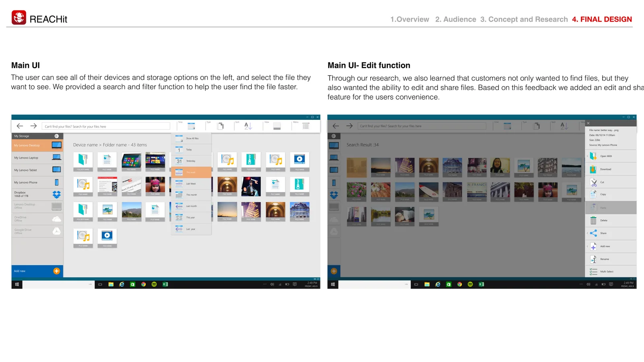This screenshot has width=644, height=362.
Task: Click the laptop icon in Edit mockup sidebar
Action: click(334, 158)
